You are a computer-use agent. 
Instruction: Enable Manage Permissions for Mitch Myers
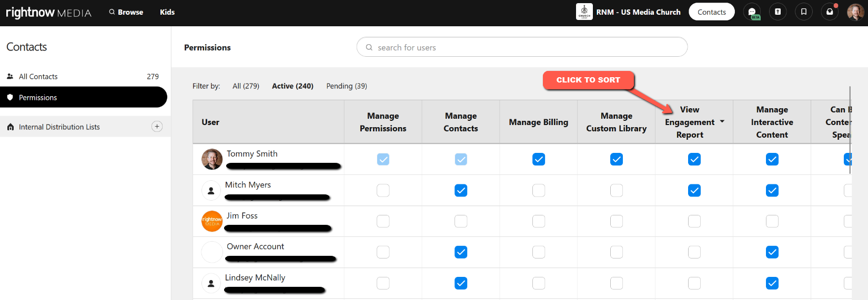pos(383,190)
